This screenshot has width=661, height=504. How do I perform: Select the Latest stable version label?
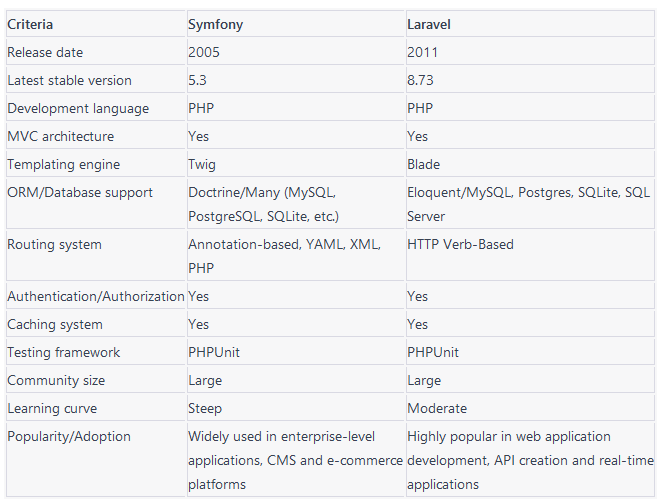(x=96, y=80)
